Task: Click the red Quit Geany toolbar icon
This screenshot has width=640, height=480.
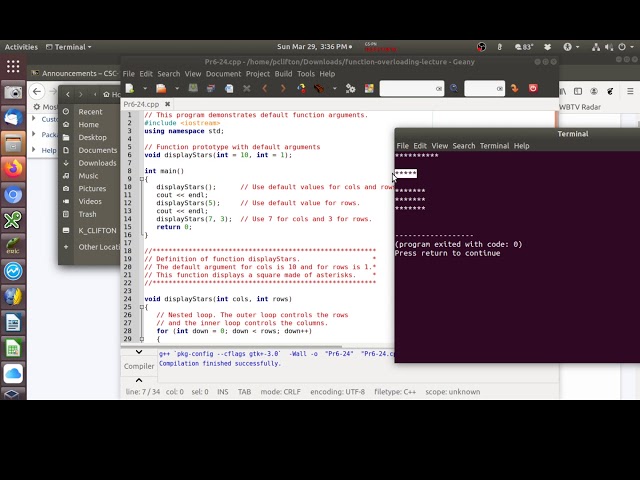Action: click(533, 88)
